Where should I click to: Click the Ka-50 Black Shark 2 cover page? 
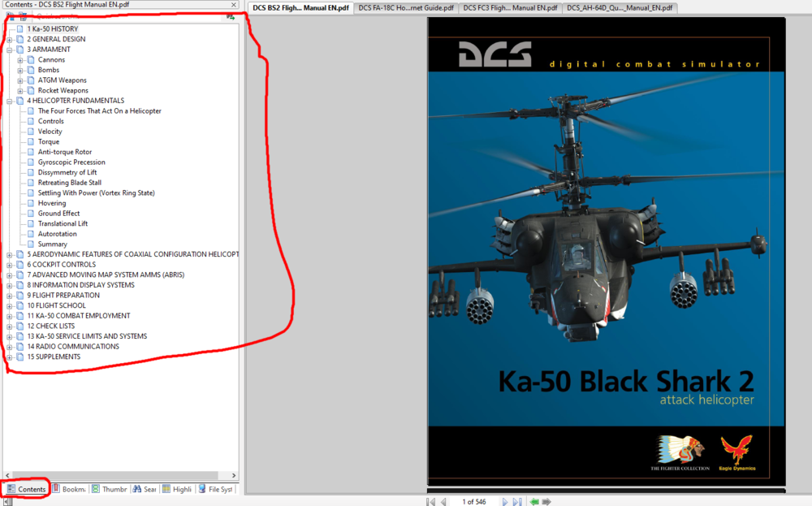[606, 252]
